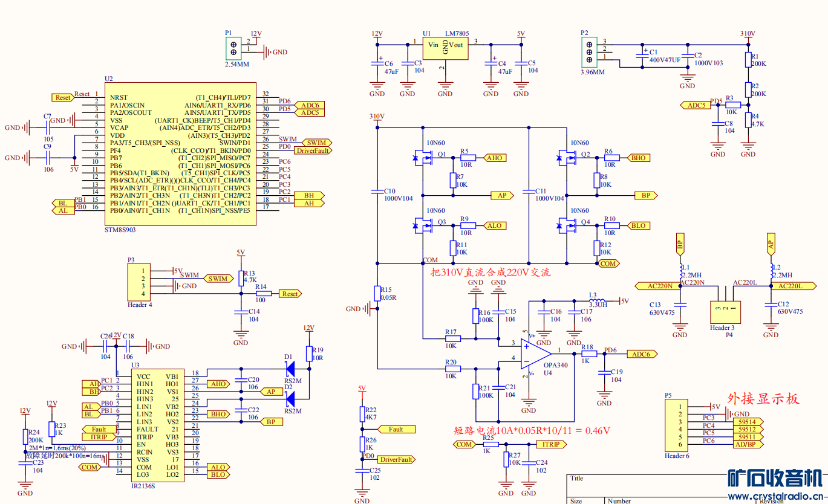Select MOSFET Q3 symbol
This screenshot has height=504, width=828.
click(x=422, y=225)
